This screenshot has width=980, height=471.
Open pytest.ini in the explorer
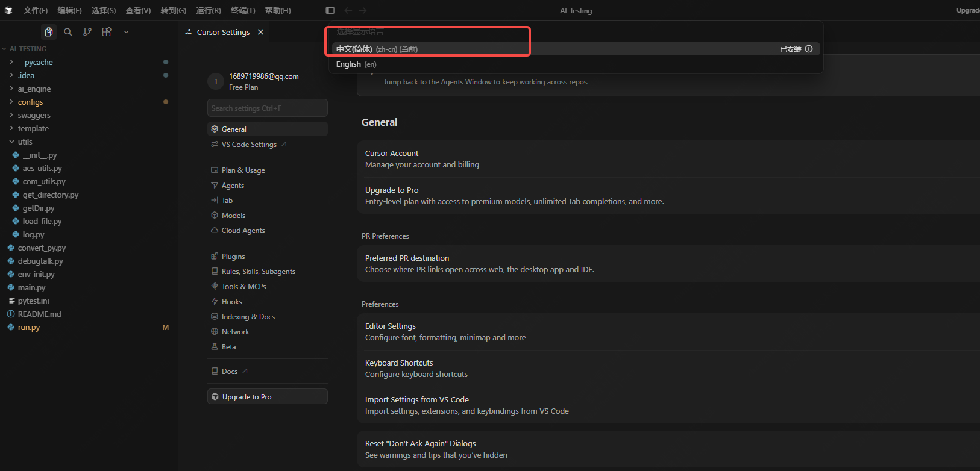(x=89, y=301)
